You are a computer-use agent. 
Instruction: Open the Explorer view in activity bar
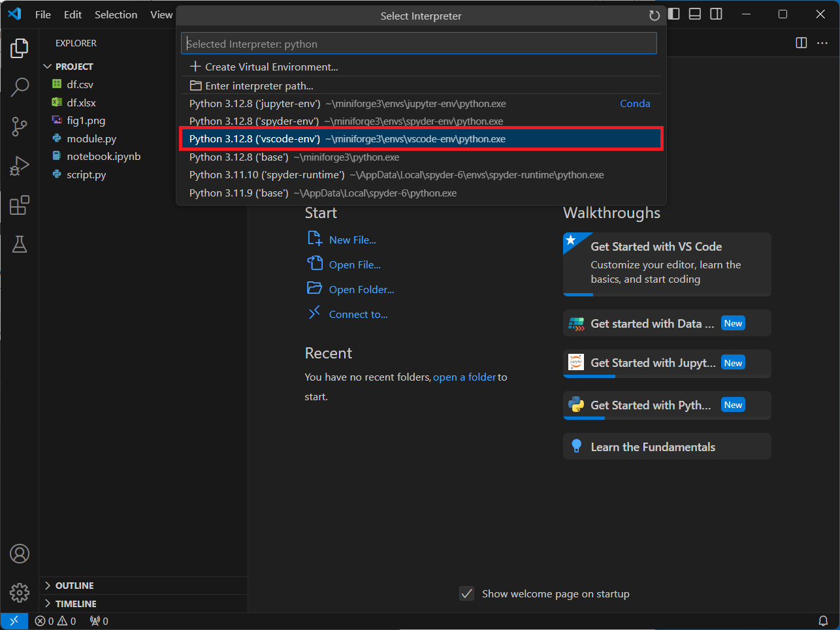[x=20, y=48]
